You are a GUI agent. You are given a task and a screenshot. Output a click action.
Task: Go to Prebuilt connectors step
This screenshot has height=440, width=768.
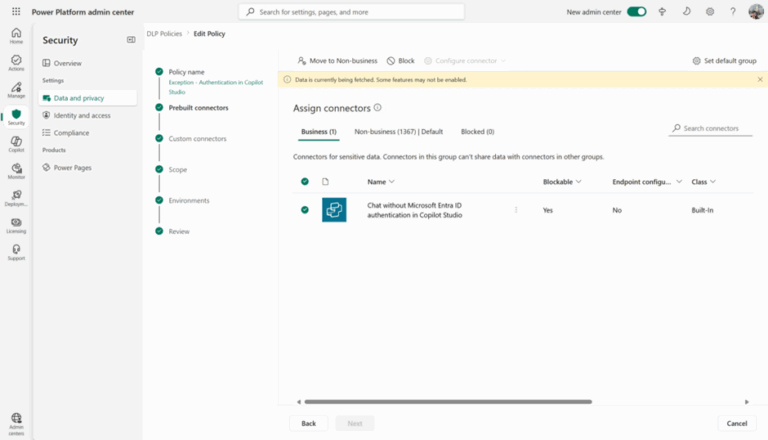pyautogui.click(x=198, y=107)
